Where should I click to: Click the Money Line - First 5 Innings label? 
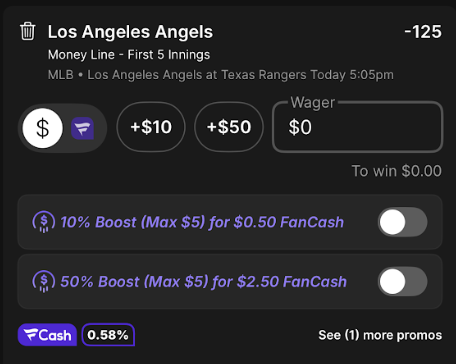pos(129,55)
